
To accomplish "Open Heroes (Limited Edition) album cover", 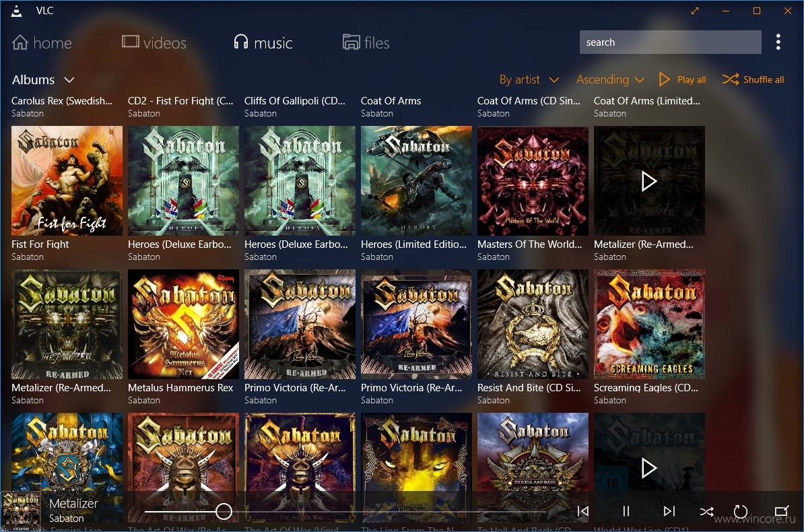I will click(x=416, y=180).
